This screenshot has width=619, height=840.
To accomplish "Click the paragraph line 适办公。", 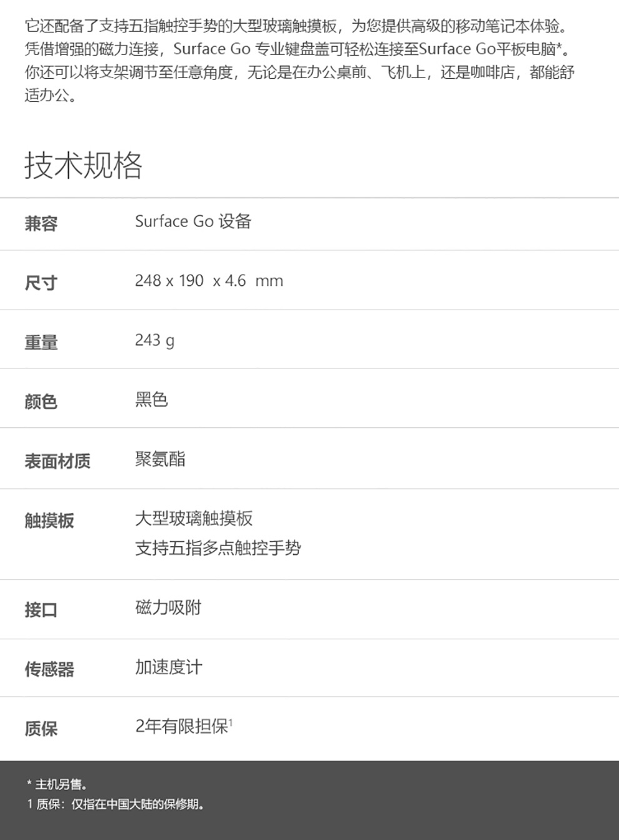I will [x=51, y=96].
